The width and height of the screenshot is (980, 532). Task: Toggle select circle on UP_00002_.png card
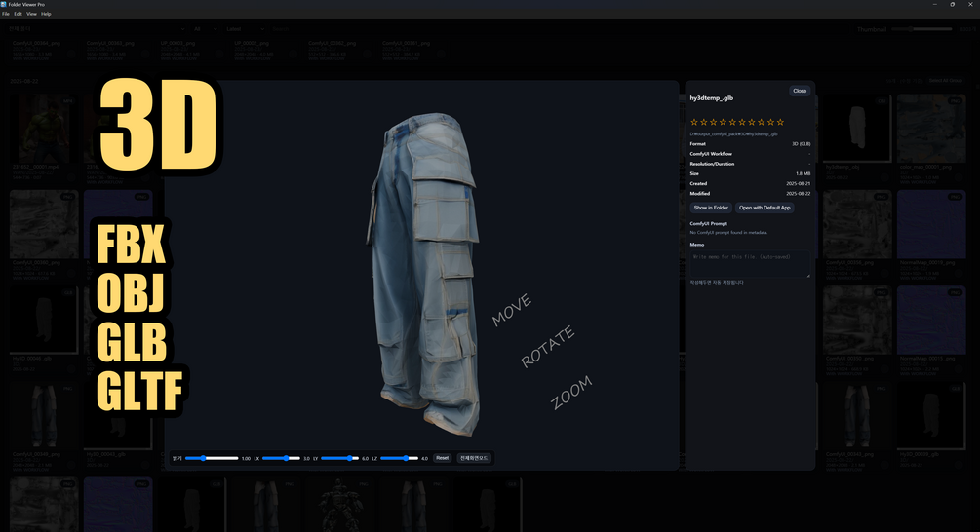[293, 55]
